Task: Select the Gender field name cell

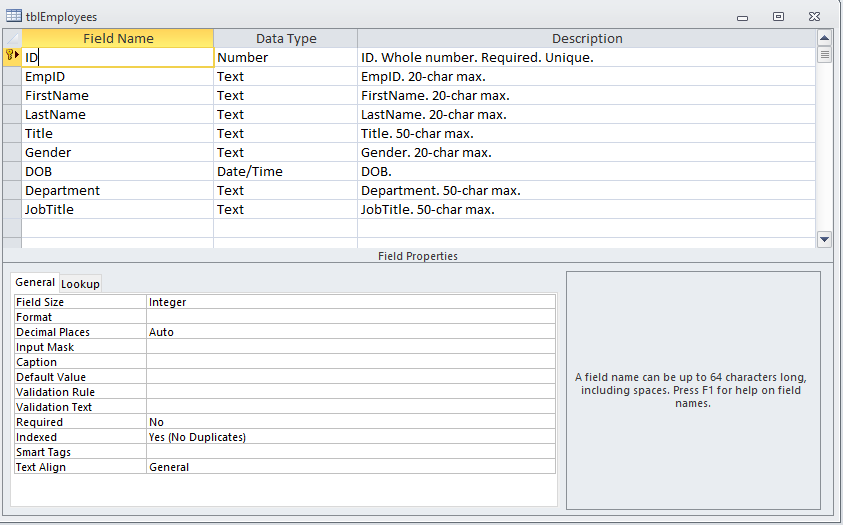Action: tap(118, 153)
